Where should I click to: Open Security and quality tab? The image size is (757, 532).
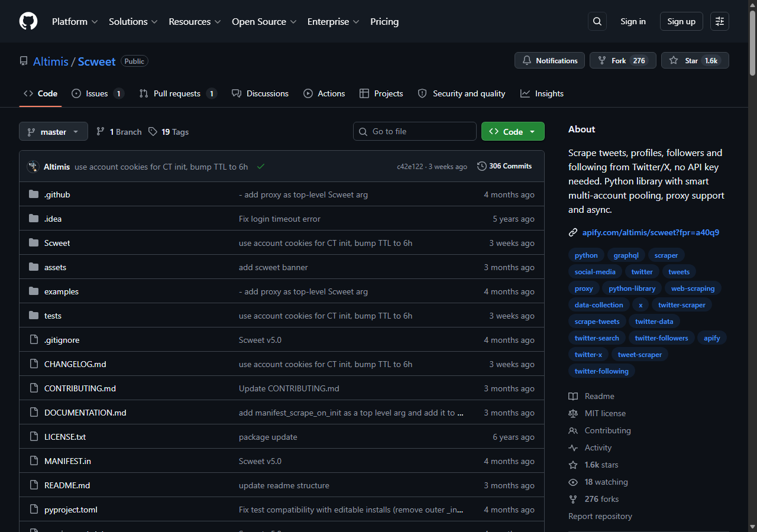461,93
